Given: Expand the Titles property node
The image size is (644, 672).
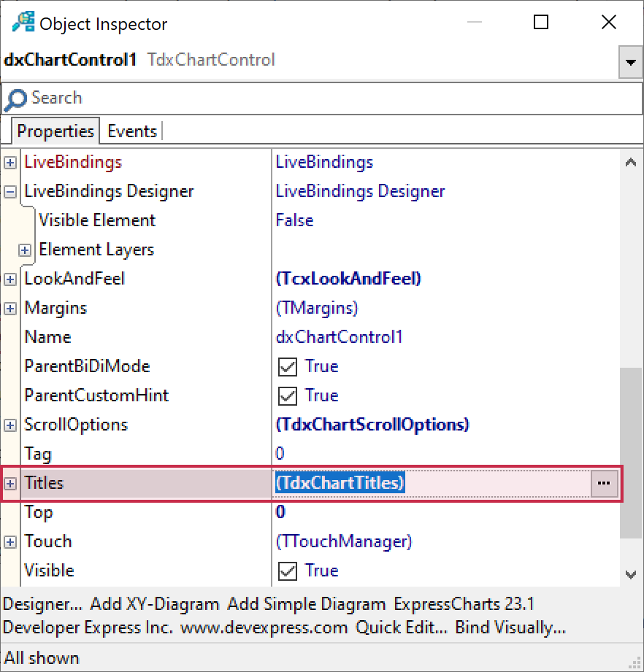Looking at the screenshot, I should pyautogui.click(x=10, y=483).
